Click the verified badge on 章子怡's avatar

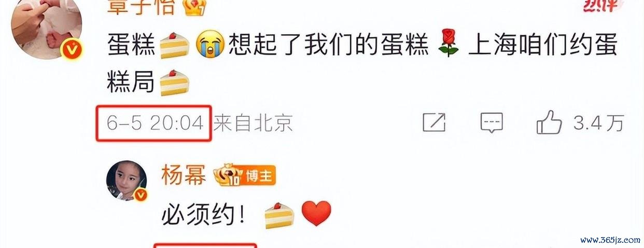pos(71,49)
